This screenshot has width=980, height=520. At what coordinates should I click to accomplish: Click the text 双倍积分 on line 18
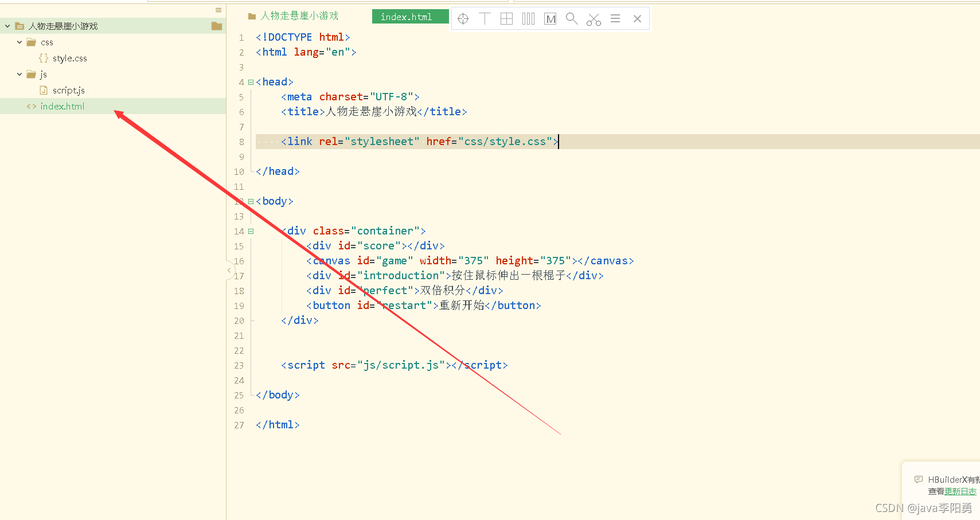(x=443, y=291)
